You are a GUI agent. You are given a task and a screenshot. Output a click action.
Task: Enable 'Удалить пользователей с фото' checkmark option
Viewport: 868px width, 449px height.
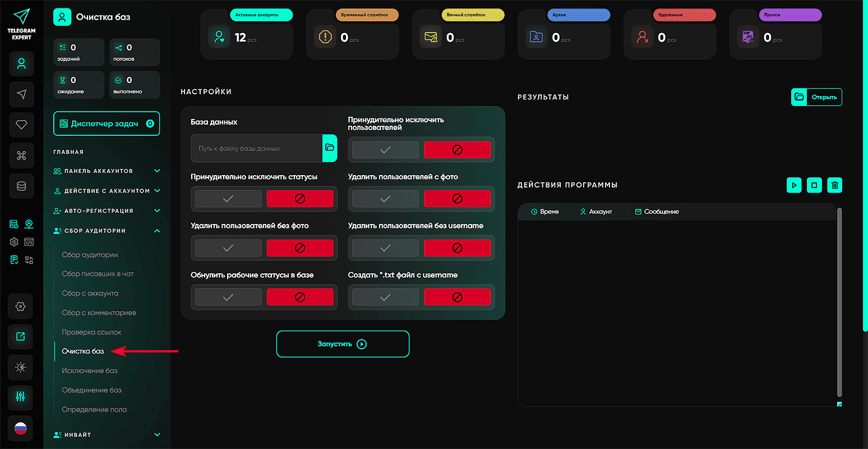coord(385,199)
